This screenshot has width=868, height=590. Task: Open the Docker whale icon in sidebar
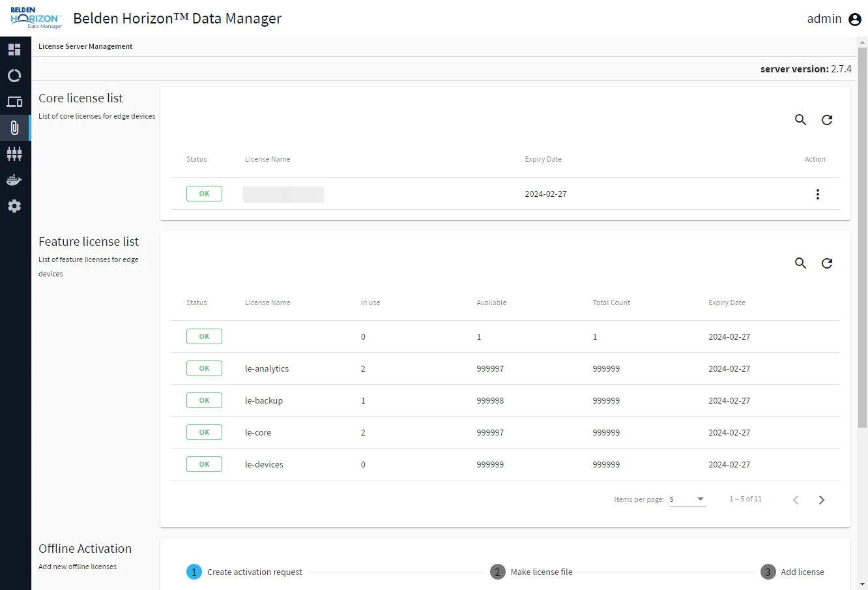(x=14, y=180)
